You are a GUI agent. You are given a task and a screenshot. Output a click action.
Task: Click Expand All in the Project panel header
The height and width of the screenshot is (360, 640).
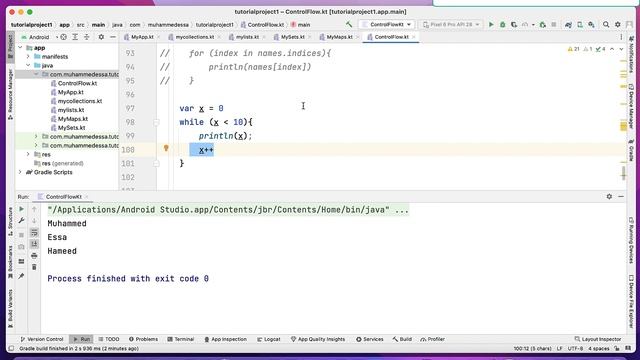pyautogui.click(x=75, y=37)
